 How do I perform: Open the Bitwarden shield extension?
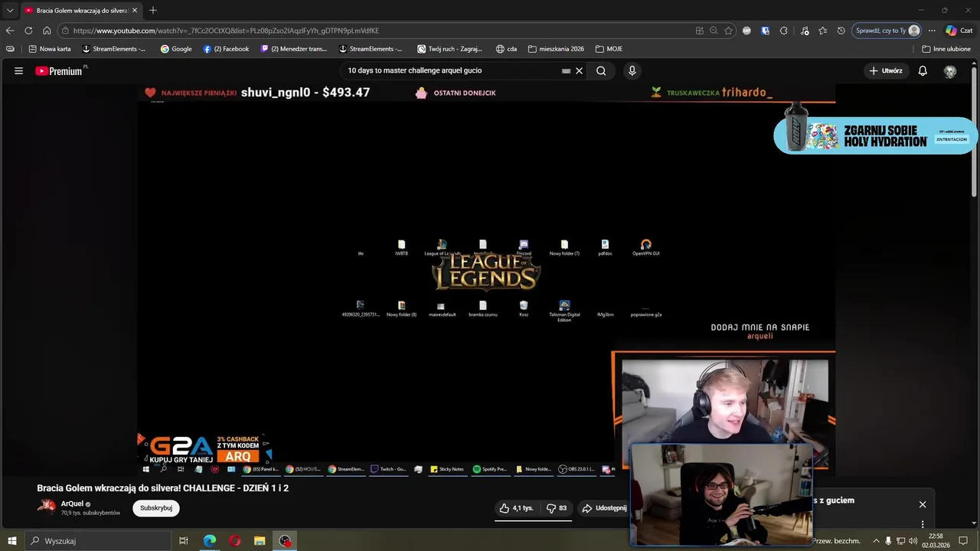(x=766, y=31)
